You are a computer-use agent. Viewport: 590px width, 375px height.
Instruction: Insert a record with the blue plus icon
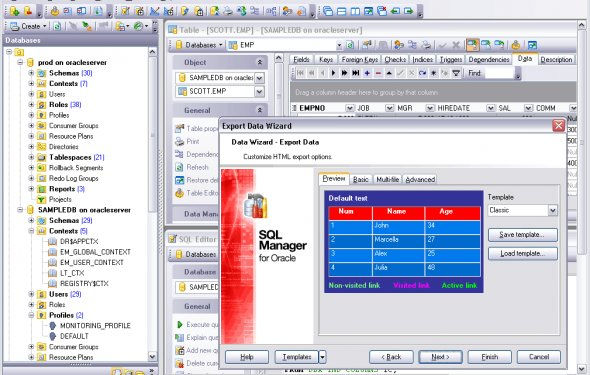pos(367,73)
